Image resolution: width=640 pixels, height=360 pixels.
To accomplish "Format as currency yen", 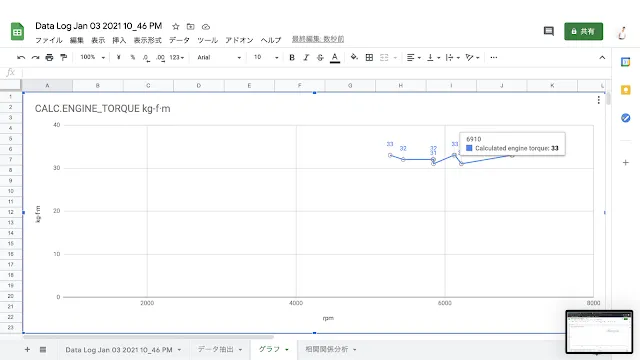I will [118, 58].
